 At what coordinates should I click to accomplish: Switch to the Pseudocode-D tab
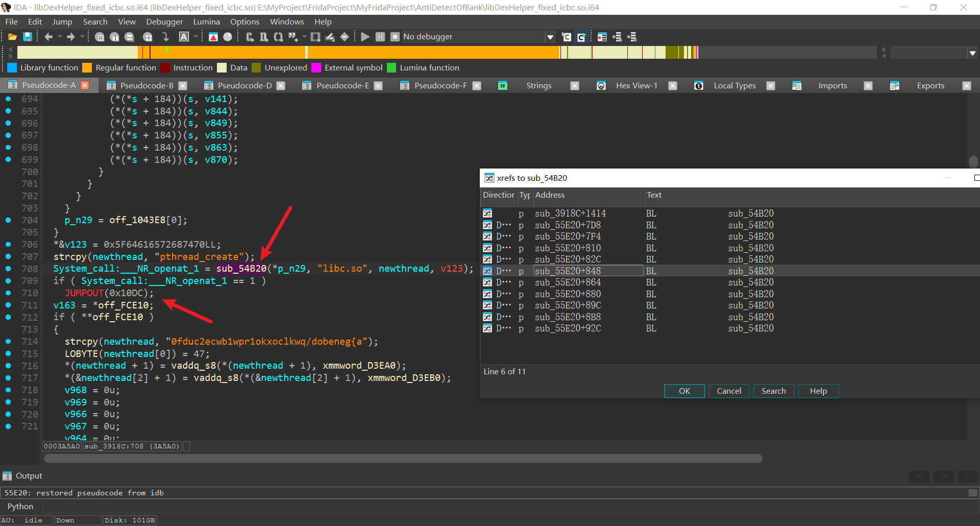coord(244,85)
